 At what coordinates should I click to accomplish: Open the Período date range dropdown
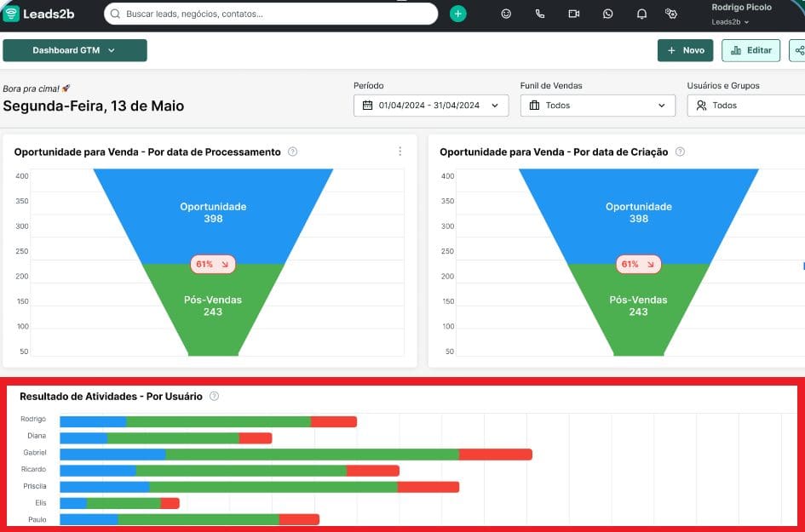[431, 106]
